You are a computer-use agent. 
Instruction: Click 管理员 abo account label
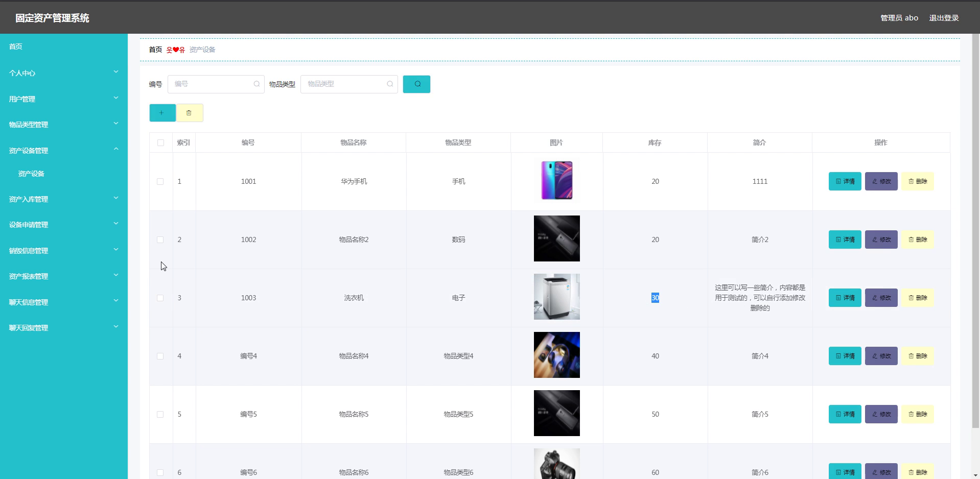coord(899,18)
